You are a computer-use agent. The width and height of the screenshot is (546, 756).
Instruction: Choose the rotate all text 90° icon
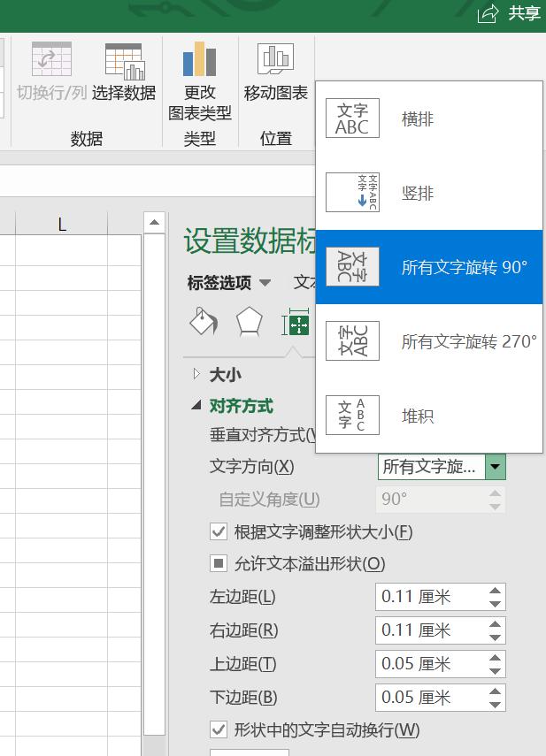tap(352, 267)
